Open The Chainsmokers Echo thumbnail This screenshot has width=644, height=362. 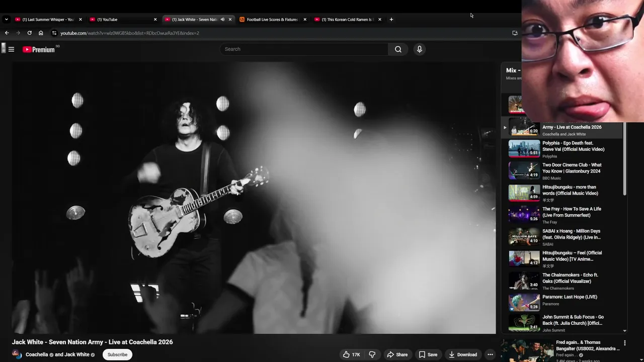[524, 281]
